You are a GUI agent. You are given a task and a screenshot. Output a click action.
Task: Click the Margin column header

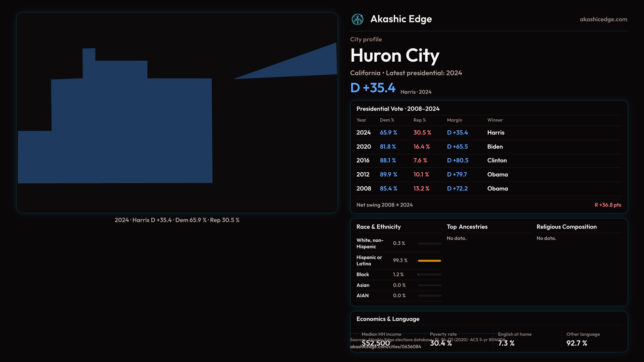(454, 120)
